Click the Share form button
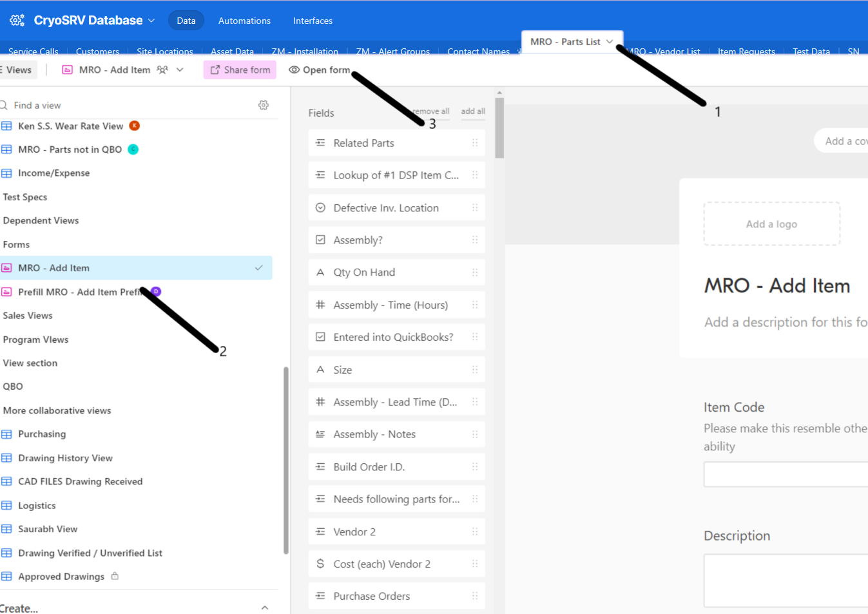 240,70
